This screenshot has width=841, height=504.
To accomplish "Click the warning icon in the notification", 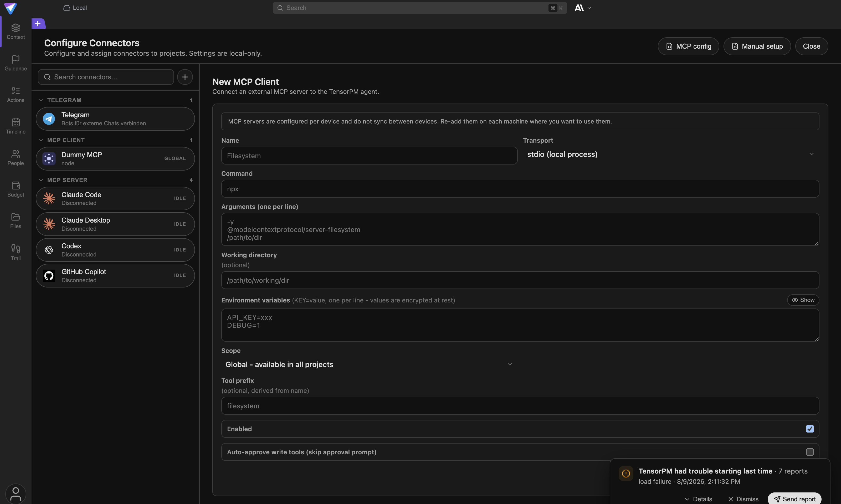I will [x=626, y=474].
